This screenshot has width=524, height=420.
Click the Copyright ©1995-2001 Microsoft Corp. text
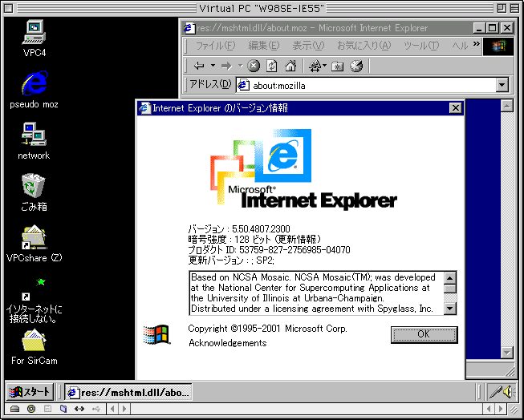coord(268,329)
